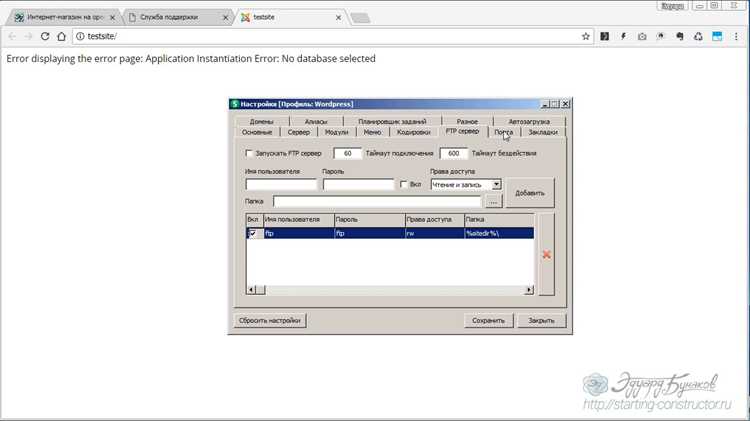
Task: Click the 'Сбросить настройки' reset button
Action: (x=270, y=321)
